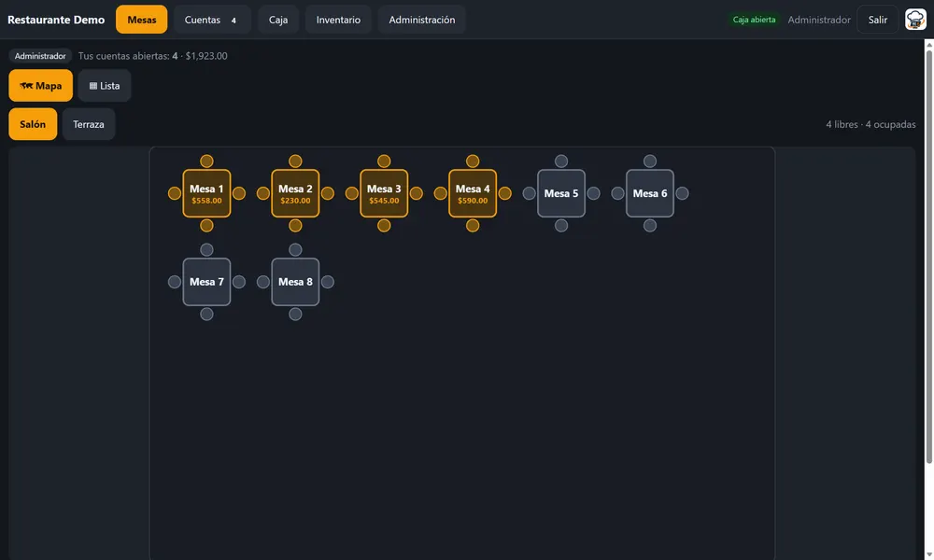Open the Administración section
The width and height of the screenshot is (934, 560).
422,20
